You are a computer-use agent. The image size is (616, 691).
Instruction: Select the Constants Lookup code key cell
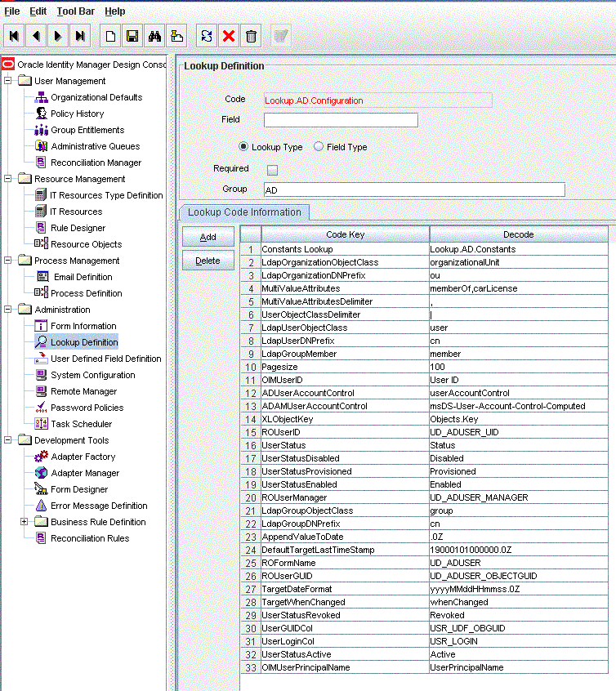coord(346,249)
